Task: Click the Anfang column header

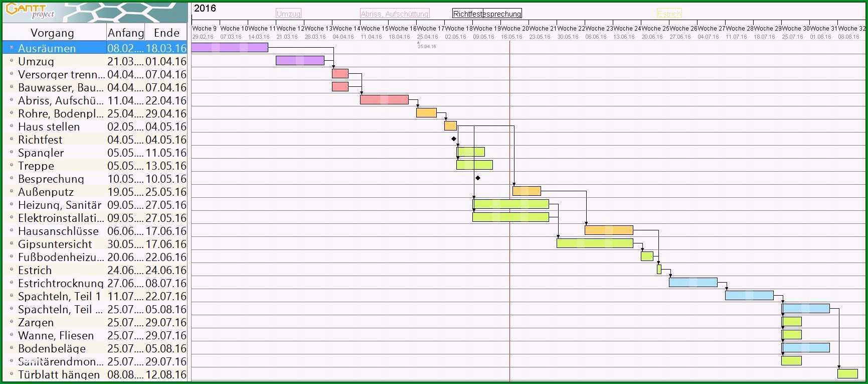Action: pyautogui.click(x=126, y=33)
